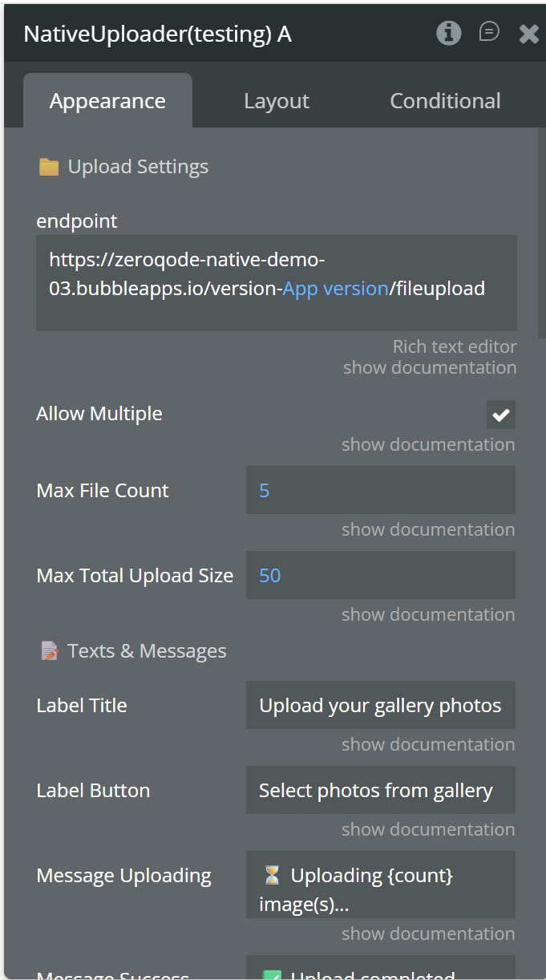Click the Texts & Messages notepad icon
Screen dimensions: 546x980
point(50,651)
